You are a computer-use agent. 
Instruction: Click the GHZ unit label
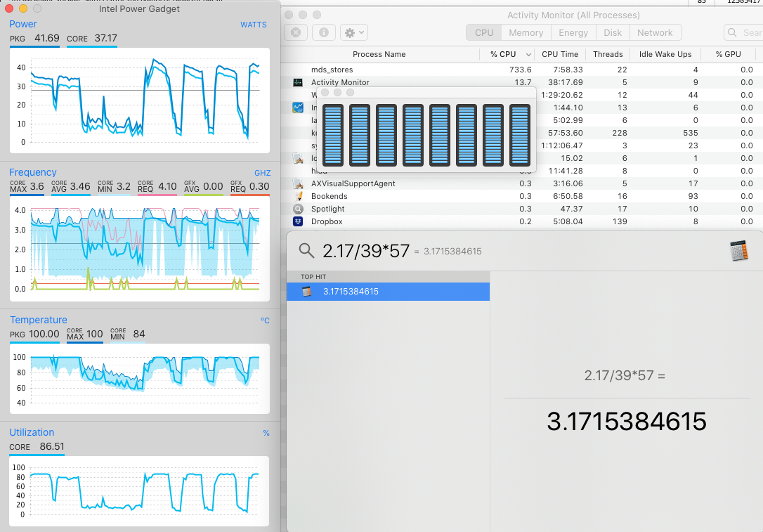(x=262, y=173)
